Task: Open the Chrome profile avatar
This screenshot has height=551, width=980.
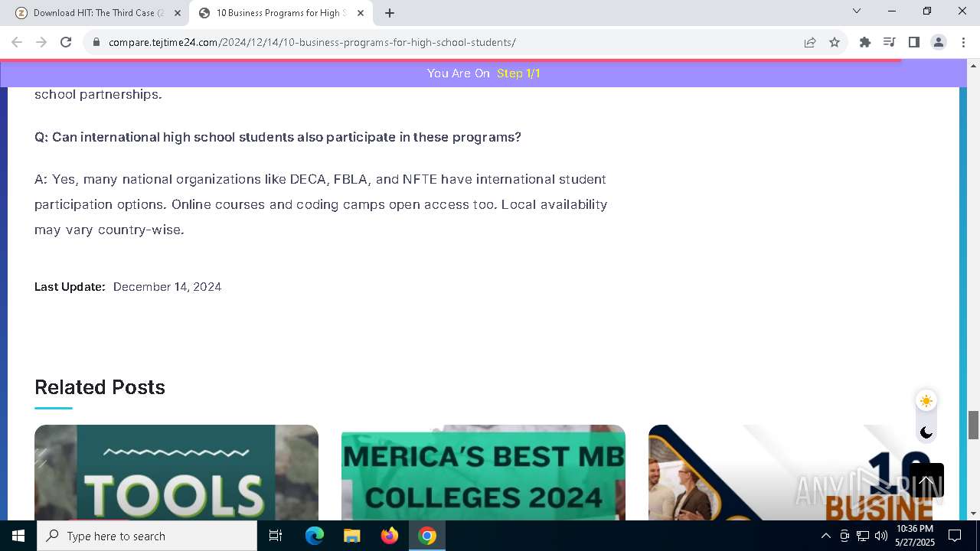Action: click(x=939, y=42)
